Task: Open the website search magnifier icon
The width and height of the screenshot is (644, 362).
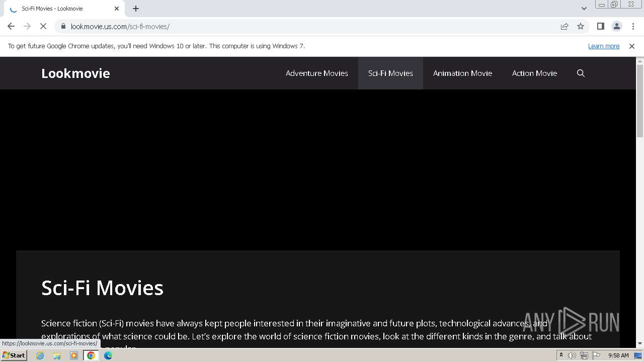Action: [x=581, y=73]
